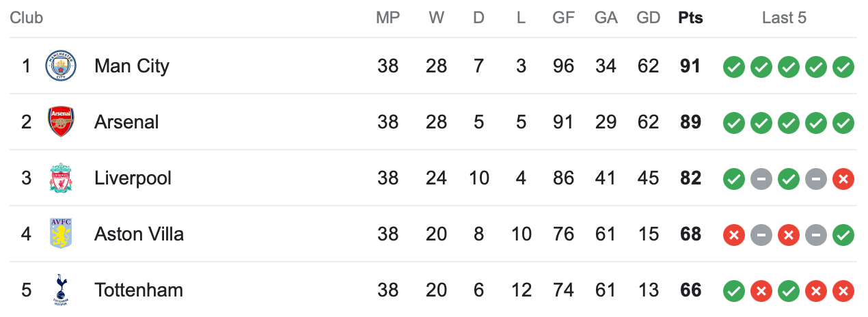This screenshot has width=868, height=317.
Task: Open the Tottenham team link
Action: tap(139, 290)
